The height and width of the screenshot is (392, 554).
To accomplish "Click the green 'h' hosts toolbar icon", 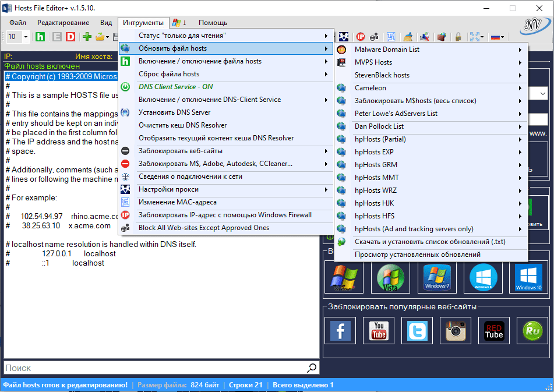I will tap(40, 37).
